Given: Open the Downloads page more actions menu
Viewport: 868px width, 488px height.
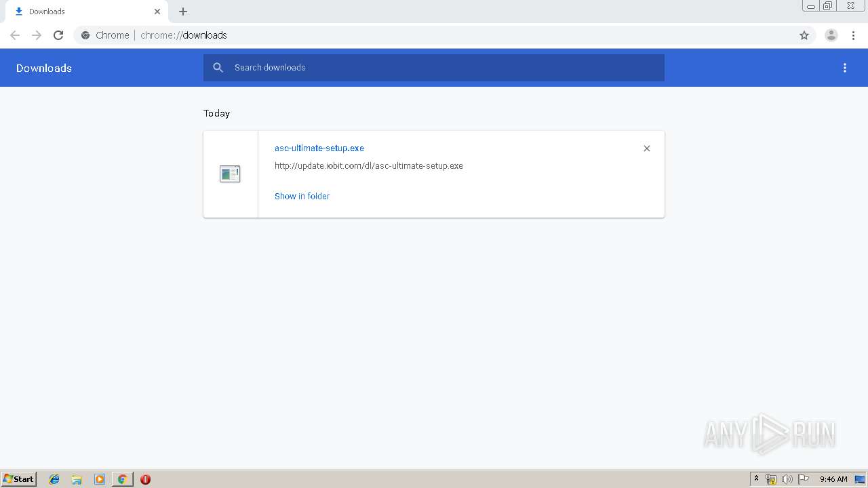Looking at the screenshot, I should click(x=845, y=68).
